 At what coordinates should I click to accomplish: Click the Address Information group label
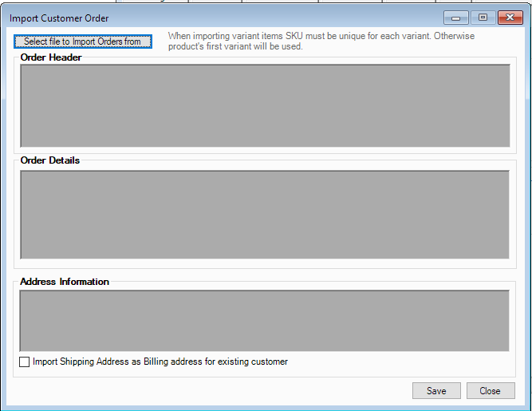pyautogui.click(x=65, y=282)
